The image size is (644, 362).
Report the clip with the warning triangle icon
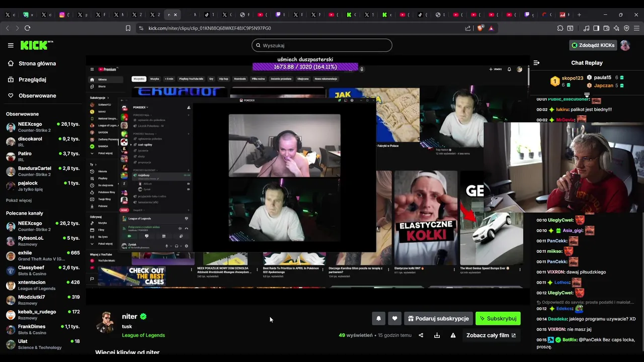(453, 335)
